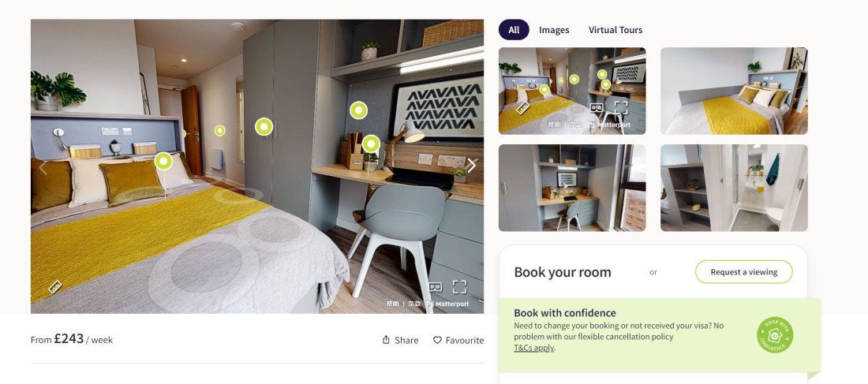868x384 pixels.
Task: Open the tour hotspot tag on bed pillow
Action: pyautogui.click(x=163, y=161)
